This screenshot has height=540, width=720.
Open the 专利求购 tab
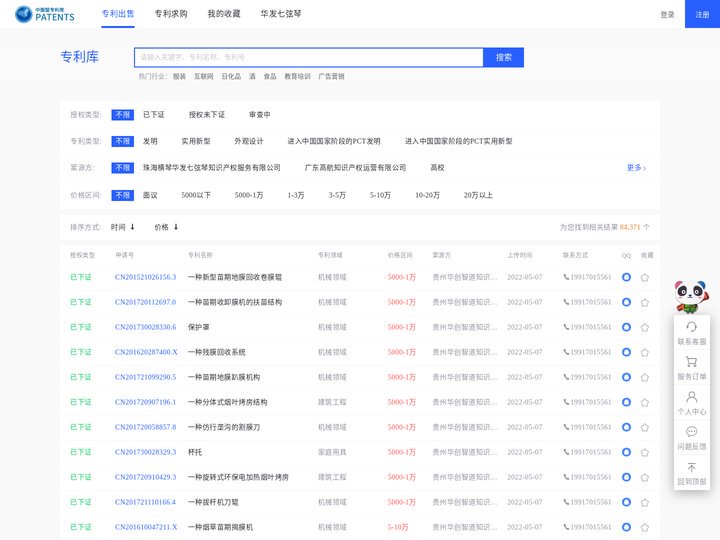tap(171, 14)
